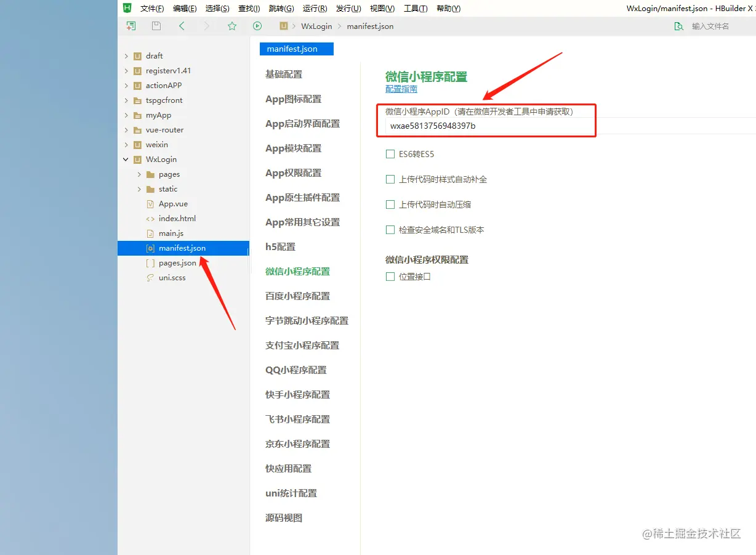Expand the pages folder
Image resolution: width=756 pixels, height=555 pixels.
click(139, 174)
